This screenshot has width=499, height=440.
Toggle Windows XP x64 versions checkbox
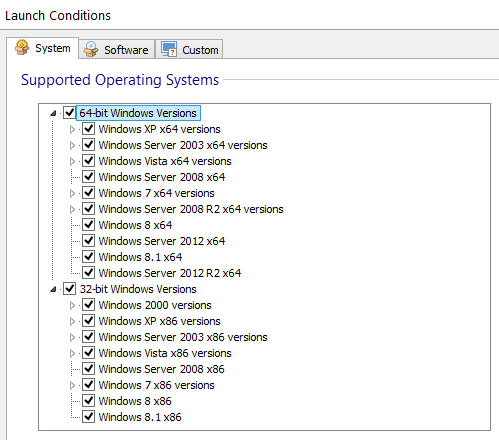[x=89, y=129]
